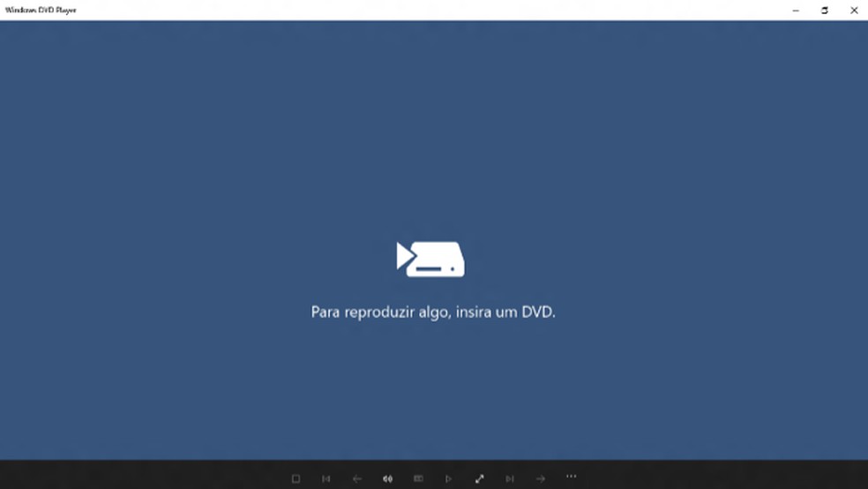The width and height of the screenshot is (868, 489).
Task: Restore down the DVD Player window
Action: coord(824,11)
